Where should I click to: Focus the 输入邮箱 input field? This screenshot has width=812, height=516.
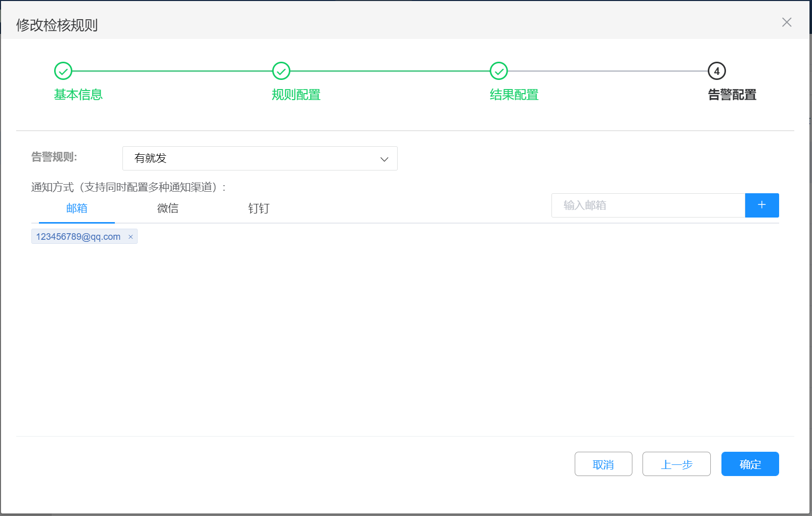point(648,205)
